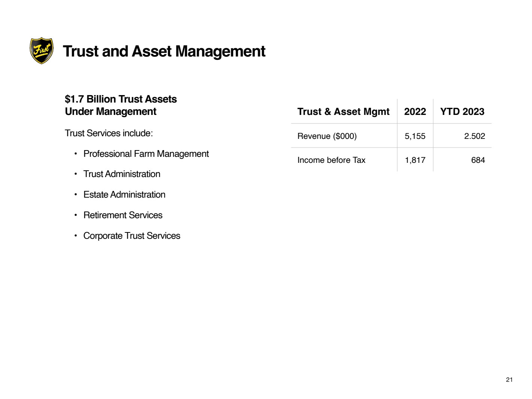
Task: Click the $1.7 Billion Trust Assets line
Action: pos(121,99)
